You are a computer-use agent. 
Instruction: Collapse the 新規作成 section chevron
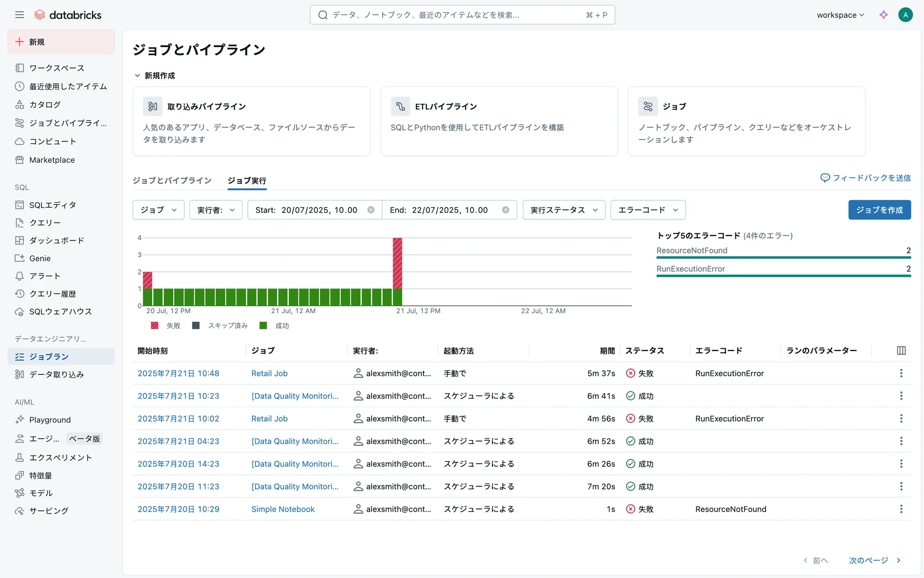(137, 76)
